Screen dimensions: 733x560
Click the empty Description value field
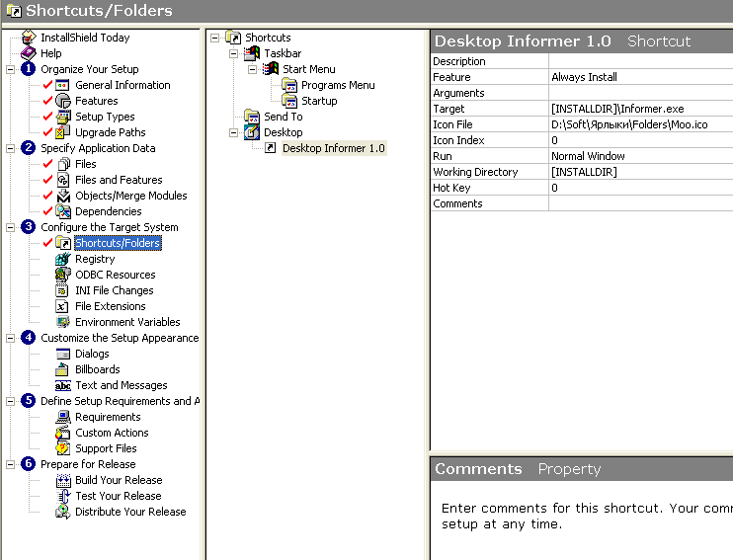(x=641, y=61)
